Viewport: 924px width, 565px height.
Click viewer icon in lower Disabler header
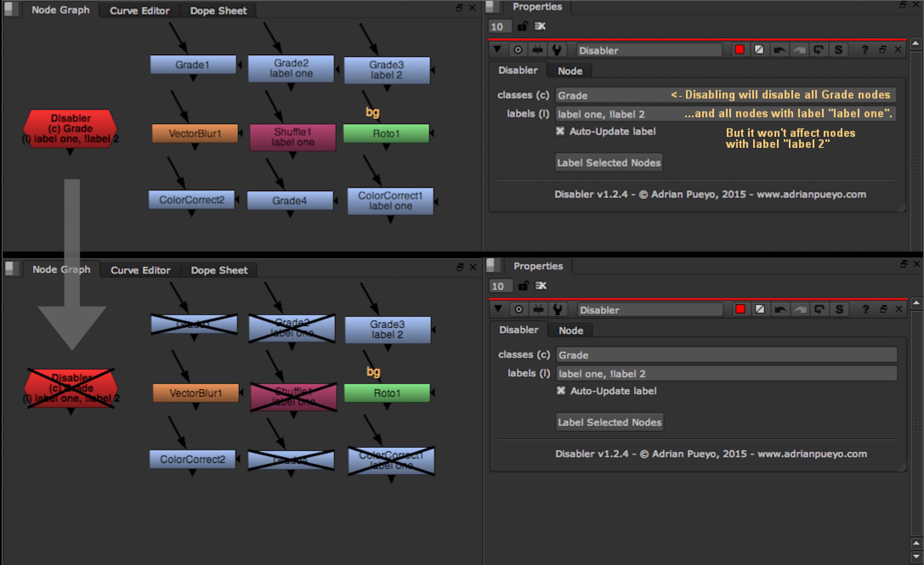tap(538, 310)
